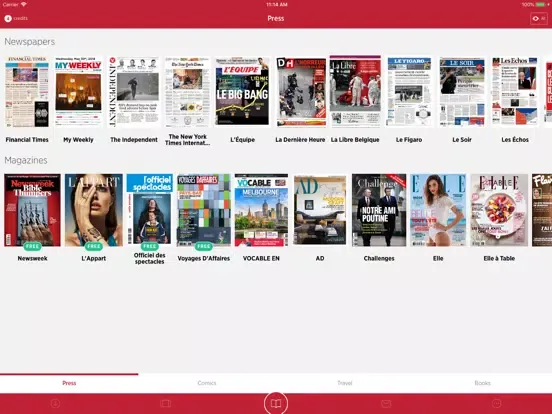552x414 pixels.
Task: Tap the battery indicator in status bar
Action: click(x=541, y=5)
